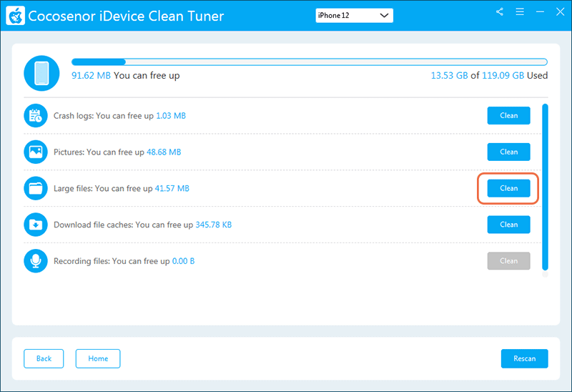
Task: Click the Cocosenor iDevice Clean Tuner title
Action: point(126,16)
